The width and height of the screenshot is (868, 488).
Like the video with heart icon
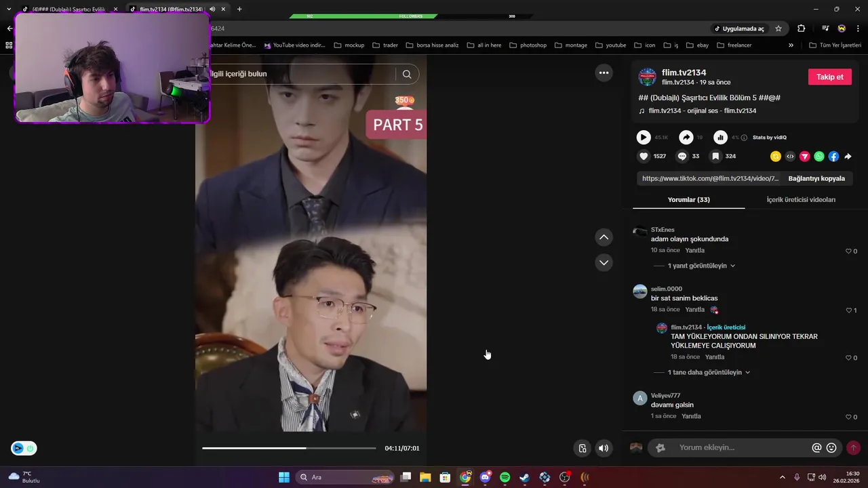coord(644,156)
